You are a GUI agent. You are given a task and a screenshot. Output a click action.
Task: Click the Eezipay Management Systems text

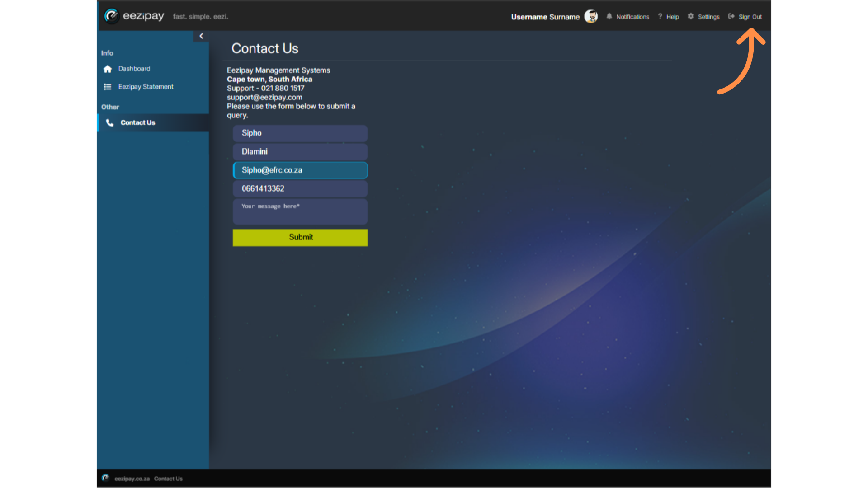pyautogui.click(x=278, y=70)
